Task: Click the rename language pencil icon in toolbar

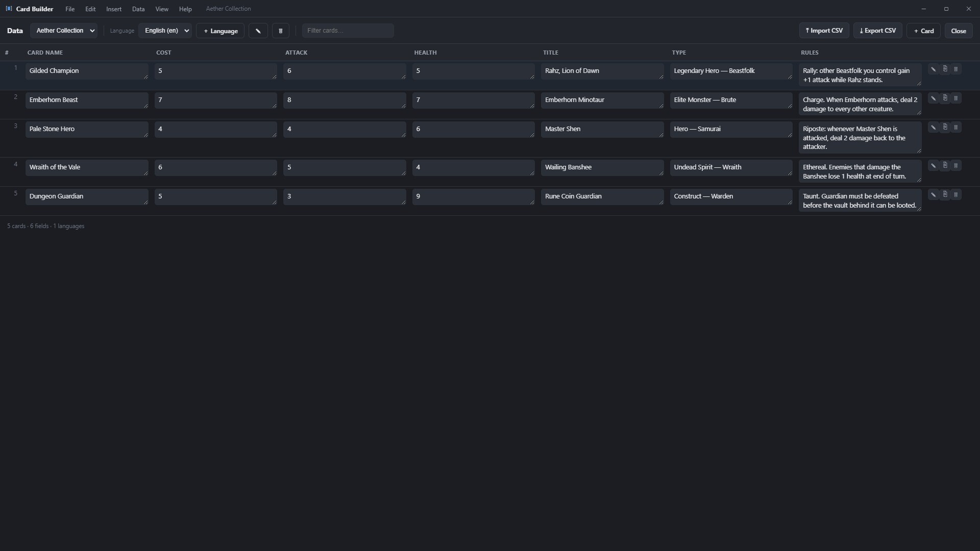Action: point(258,31)
